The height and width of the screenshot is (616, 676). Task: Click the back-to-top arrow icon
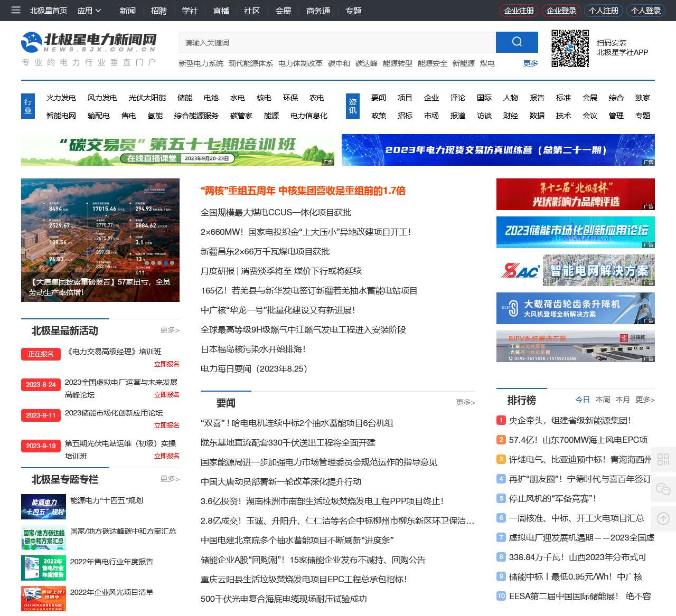pos(663,518)
